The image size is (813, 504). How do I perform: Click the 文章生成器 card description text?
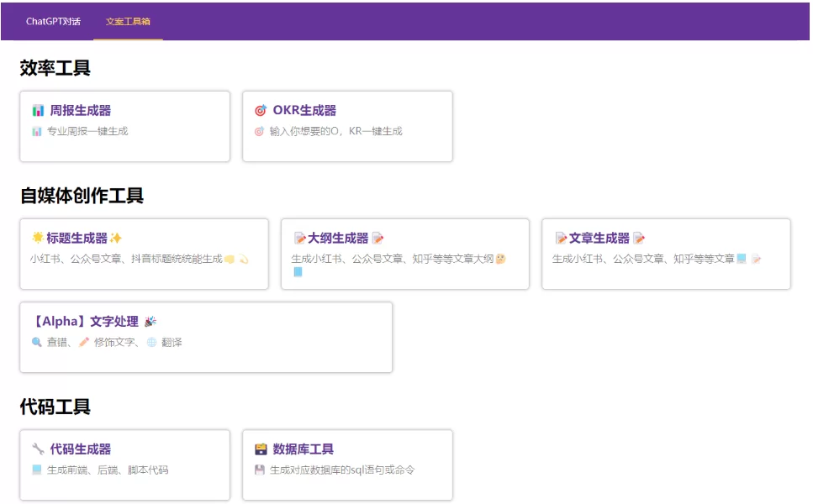coord(643,260)
